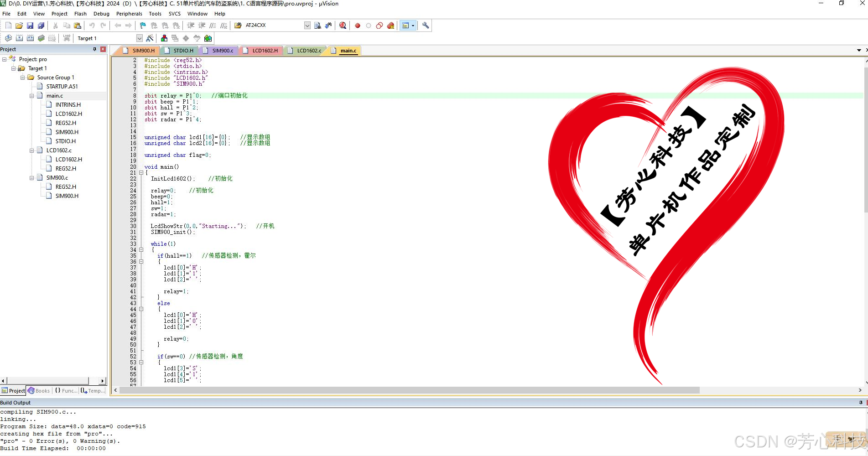Click the Batch Build icon

click(41, 38)
